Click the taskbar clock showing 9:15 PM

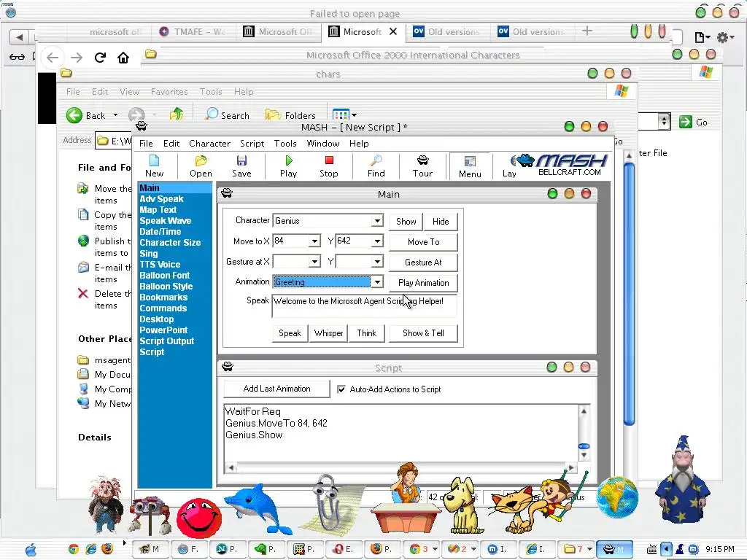(720, 549)
